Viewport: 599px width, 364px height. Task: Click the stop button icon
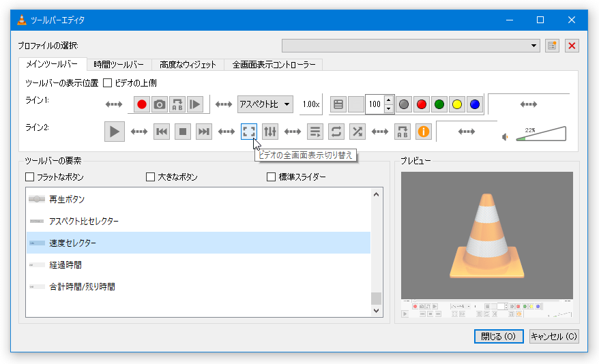click(x=183, y=132)
